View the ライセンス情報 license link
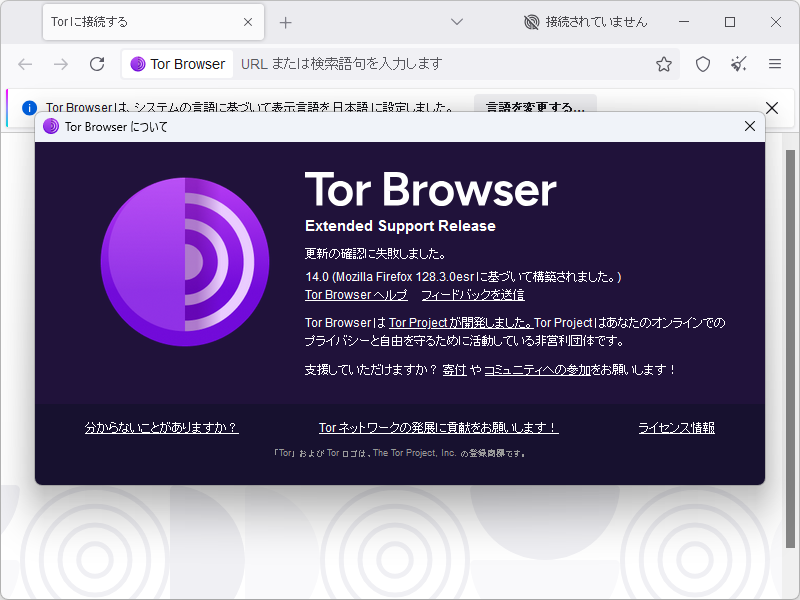800x600 pixels. [x=677, y=426]
